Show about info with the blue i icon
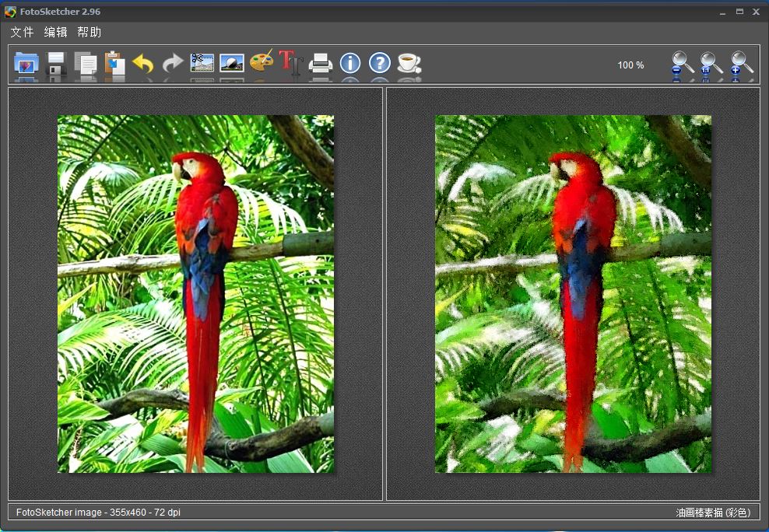This screenshot has height=532, width=769. pyautogui.click(x=350, y=63)
